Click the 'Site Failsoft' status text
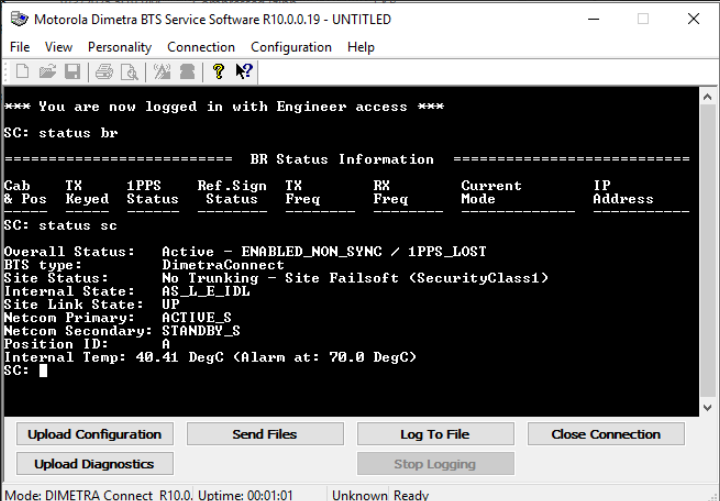The image size is (720, 501). pos(342,278)
